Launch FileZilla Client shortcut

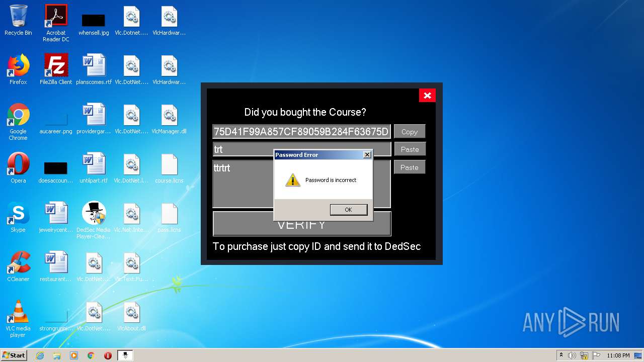tap(56, 70)
